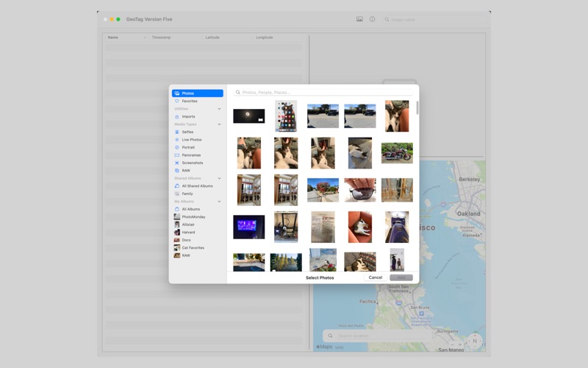
Task: Select the cat on orange chair photo
Action: pyautogui.click(x=360, y=227)
